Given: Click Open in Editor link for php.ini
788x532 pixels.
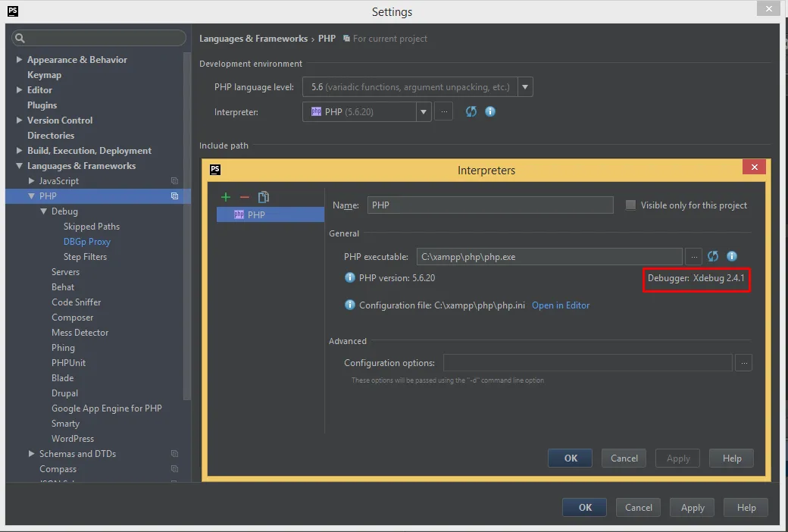Looking at the screenshot, I should tap(561, 305).
